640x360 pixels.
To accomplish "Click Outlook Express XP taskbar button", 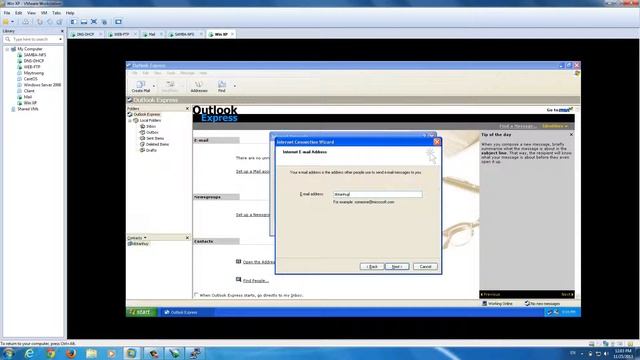I will click(186, 312).
